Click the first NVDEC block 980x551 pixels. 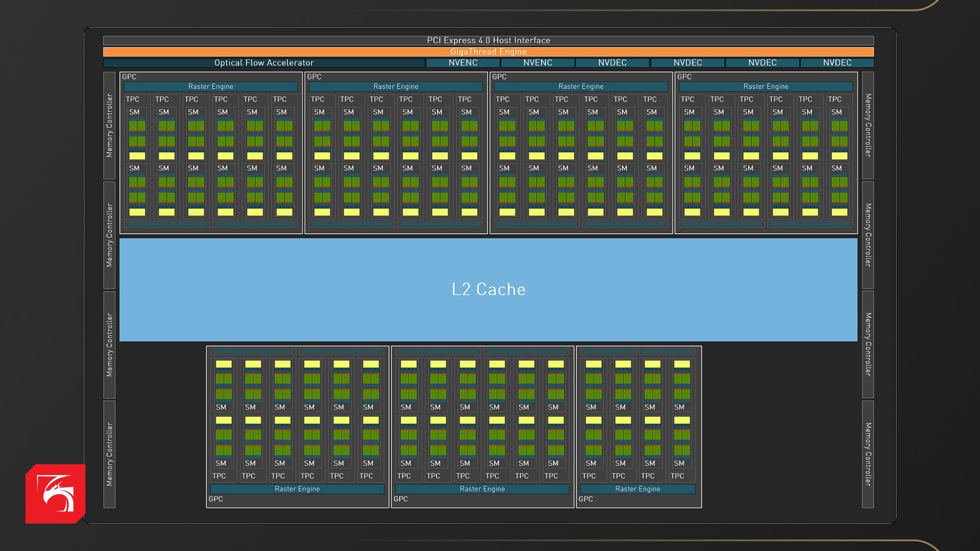point(612,63)
